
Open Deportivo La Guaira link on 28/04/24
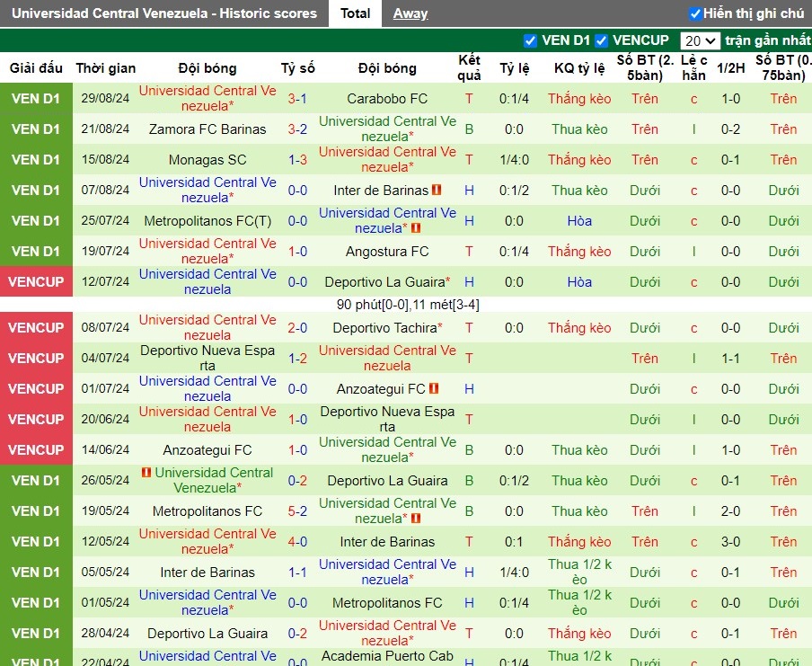(207, 634)
